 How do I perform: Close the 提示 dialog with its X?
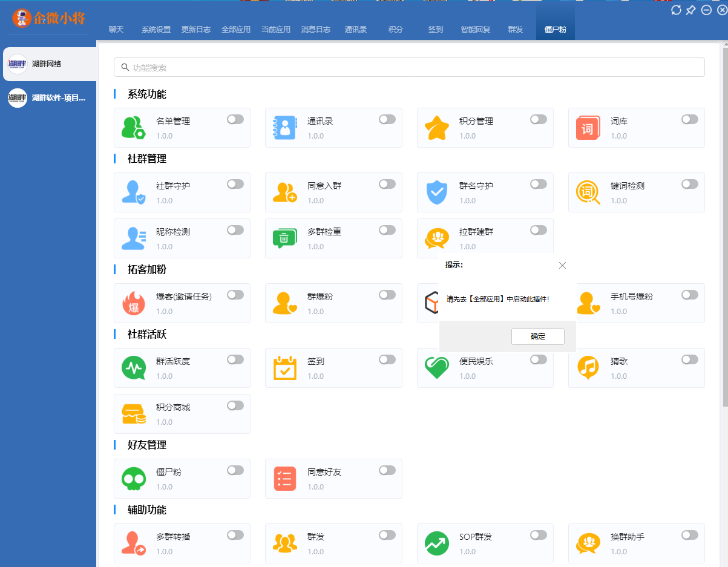562,265
